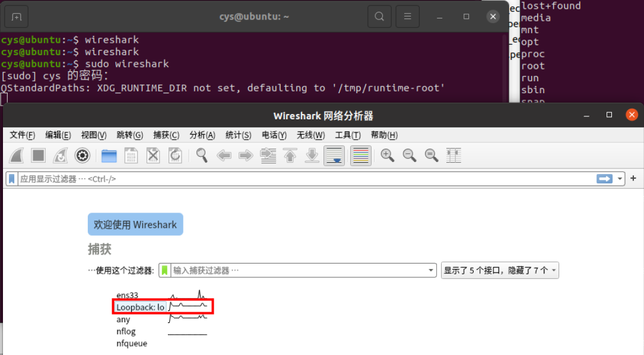Jump to first packet up arrow
644x355 pixels.
tap(290, 156)
